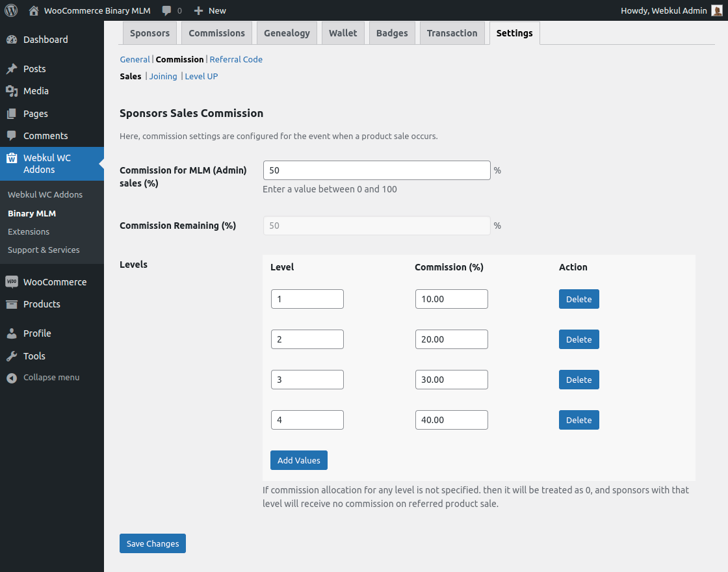The height and width of the screenshot is (572, 728).
Task: Open the Webkul Admin avatar
Action: 717,10
